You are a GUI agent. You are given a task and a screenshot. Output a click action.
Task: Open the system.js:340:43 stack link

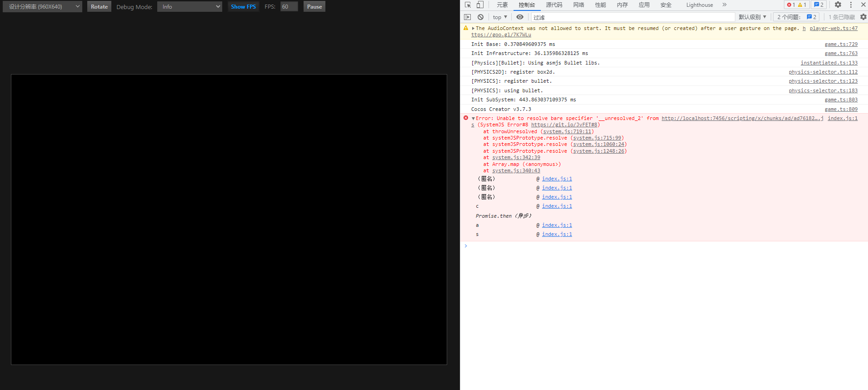[x=516, y=170]
